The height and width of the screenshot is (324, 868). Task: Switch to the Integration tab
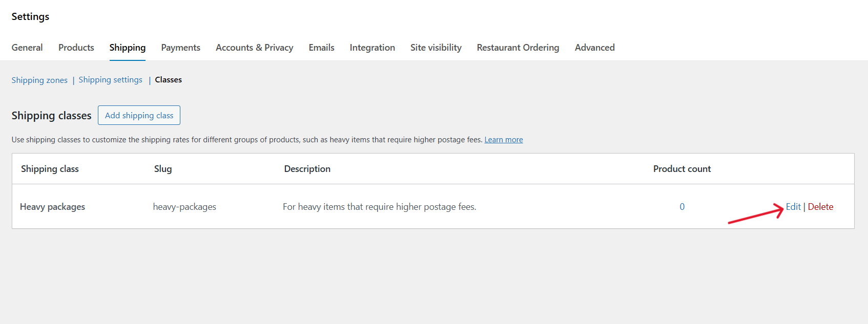(373, 48)
